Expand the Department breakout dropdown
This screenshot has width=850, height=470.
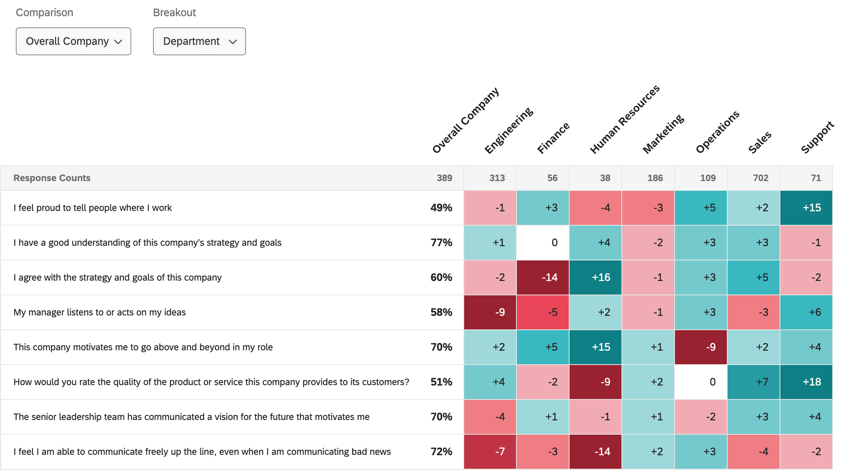tap(199, 41)
